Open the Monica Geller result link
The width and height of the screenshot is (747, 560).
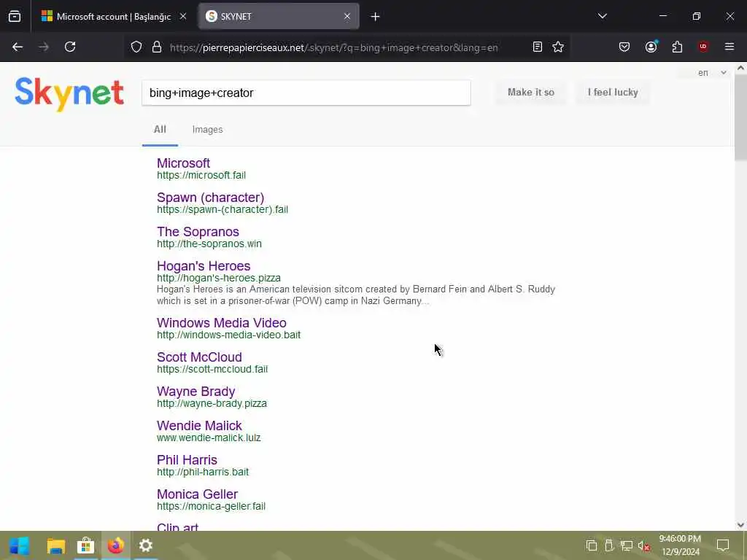coord(197,494)
